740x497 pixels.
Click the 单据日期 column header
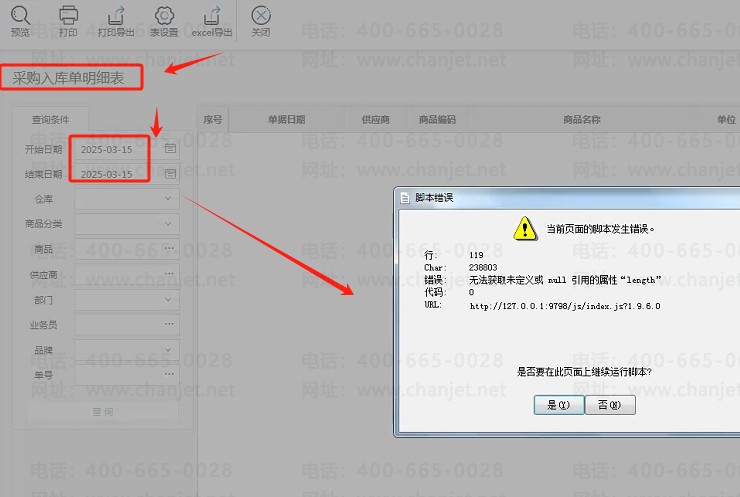tap(286, 119)
